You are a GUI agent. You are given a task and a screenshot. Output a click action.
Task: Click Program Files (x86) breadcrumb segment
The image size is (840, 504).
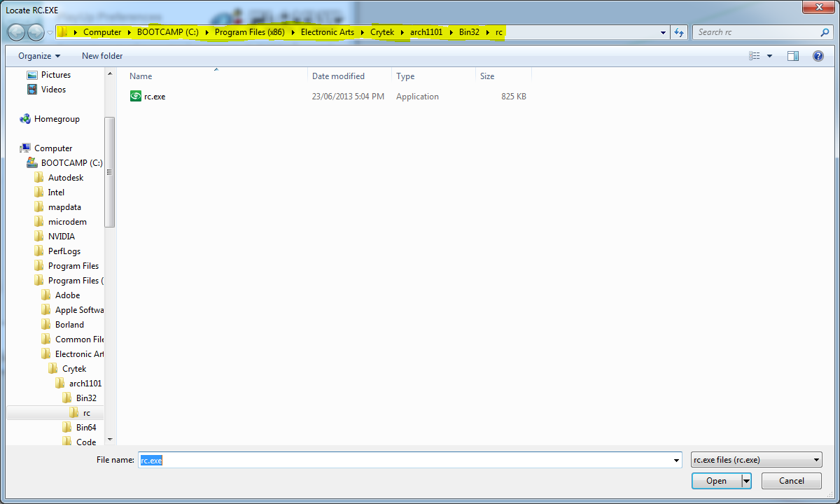249,32
